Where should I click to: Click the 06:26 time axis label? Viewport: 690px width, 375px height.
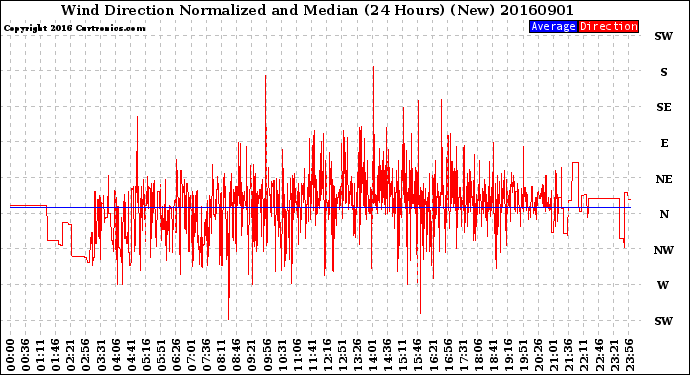tap(177, 355)
